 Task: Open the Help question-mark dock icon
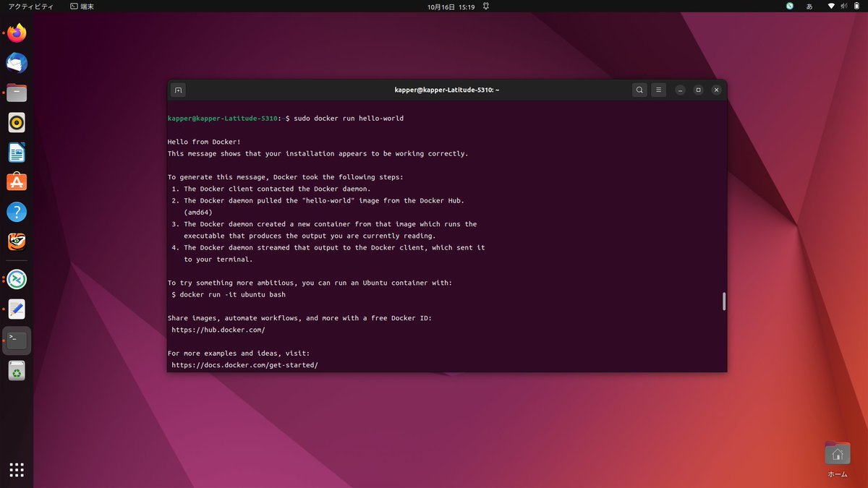tap(17, 211)
